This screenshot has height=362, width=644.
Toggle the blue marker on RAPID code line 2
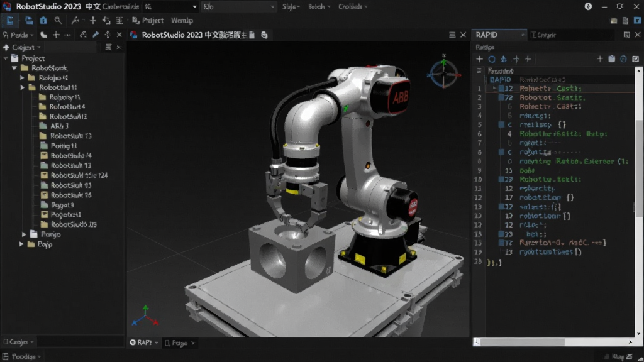[501, 97]
